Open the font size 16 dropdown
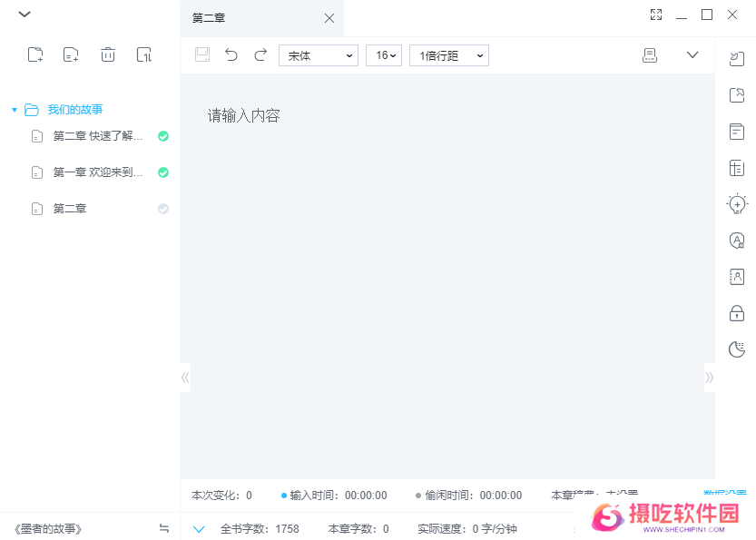The width and height of the screenshot is (756, 540). [x=384, y=55]
